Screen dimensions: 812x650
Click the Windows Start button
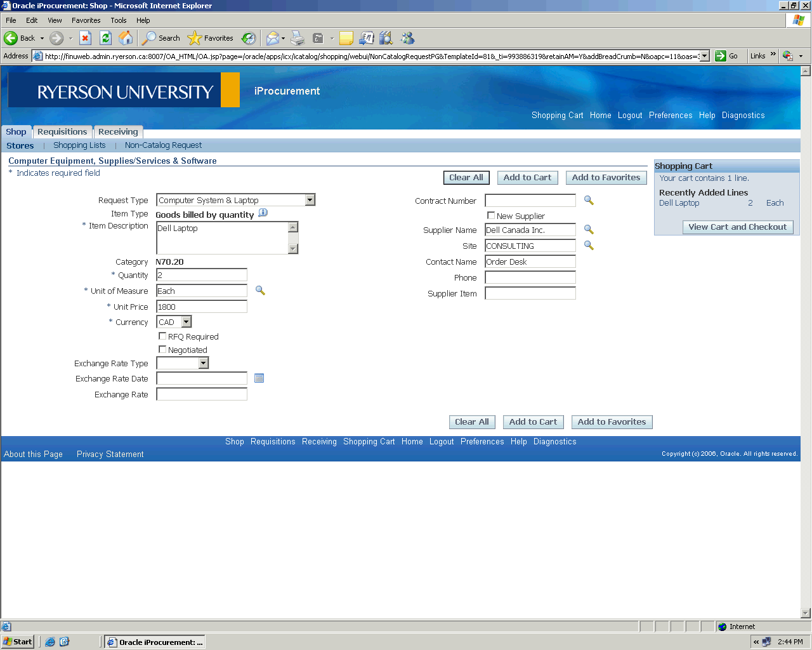coord(18,642)
